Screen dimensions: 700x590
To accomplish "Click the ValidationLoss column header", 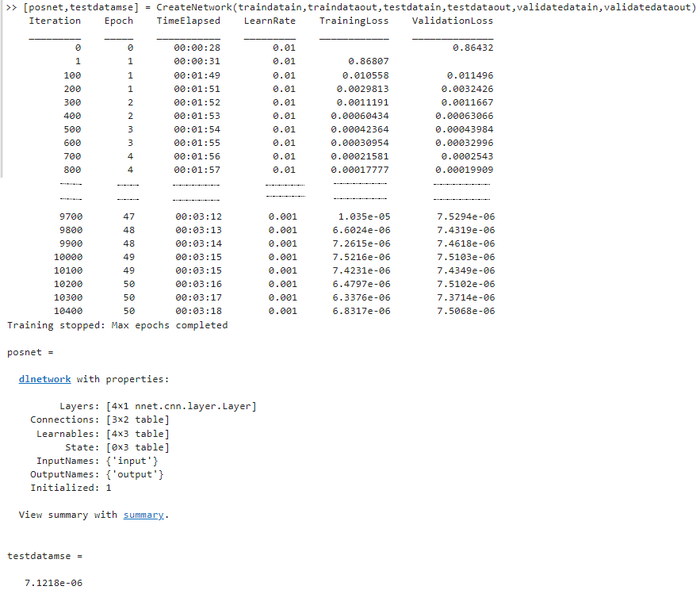I will [x=452, y=21].
